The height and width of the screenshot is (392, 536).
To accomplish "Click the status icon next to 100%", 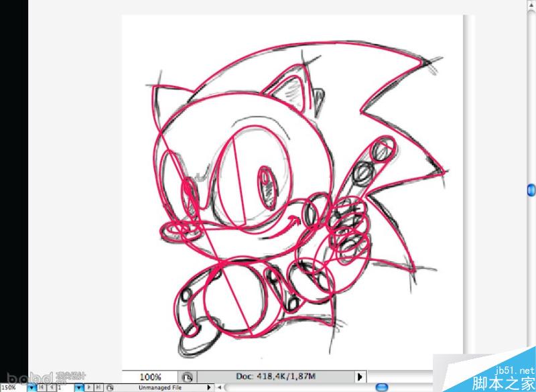I will pyautogui.click(x=188, y=377).
